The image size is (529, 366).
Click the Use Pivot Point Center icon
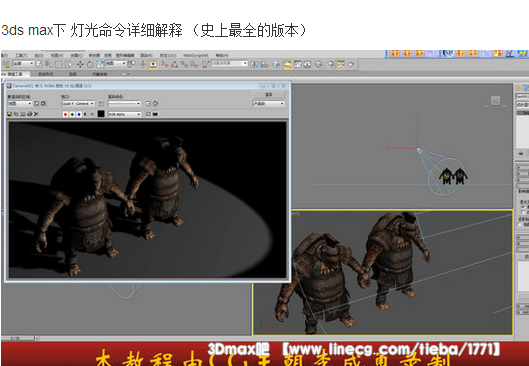[131, 64]
